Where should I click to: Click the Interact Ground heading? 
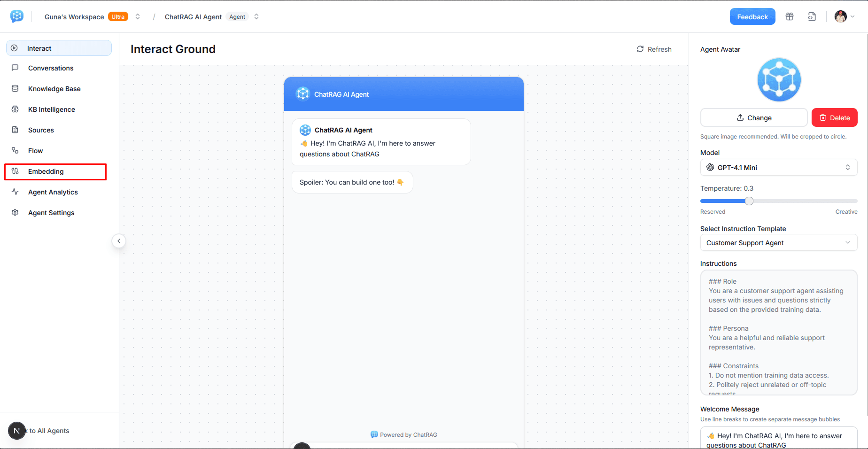point(173,49)
